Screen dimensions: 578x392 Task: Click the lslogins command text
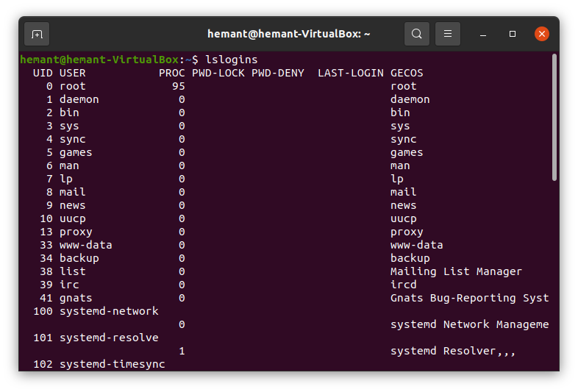click(232, 59)
